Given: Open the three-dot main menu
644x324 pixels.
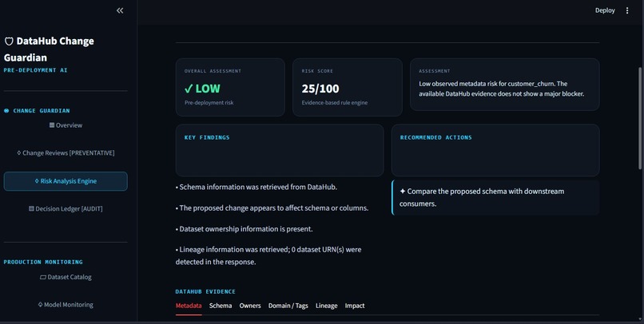Looking at the screenshot, I should (626, 10).
